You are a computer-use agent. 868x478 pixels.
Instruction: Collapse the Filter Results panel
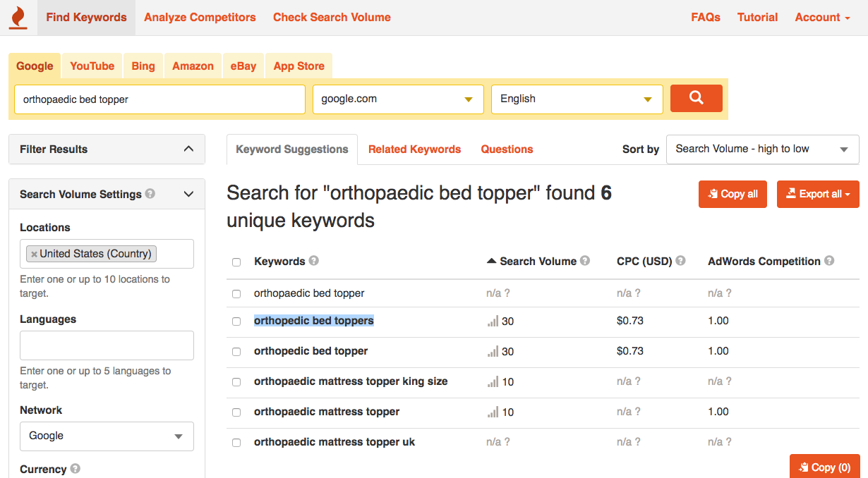188,149
